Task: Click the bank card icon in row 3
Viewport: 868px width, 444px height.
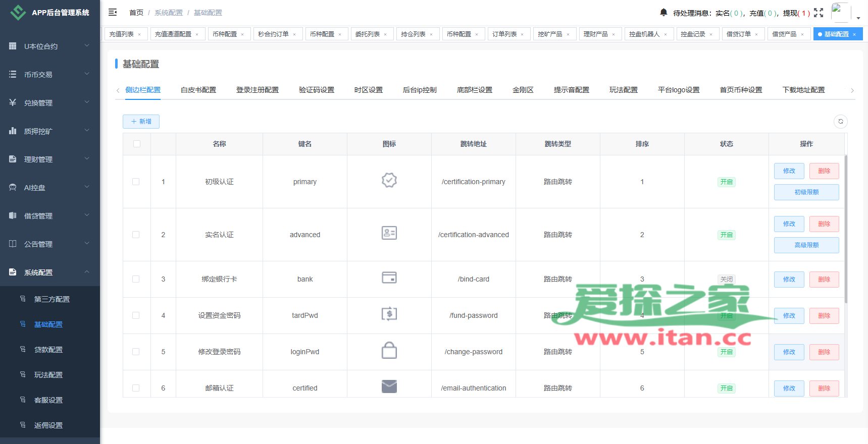Action: (389, 277)
